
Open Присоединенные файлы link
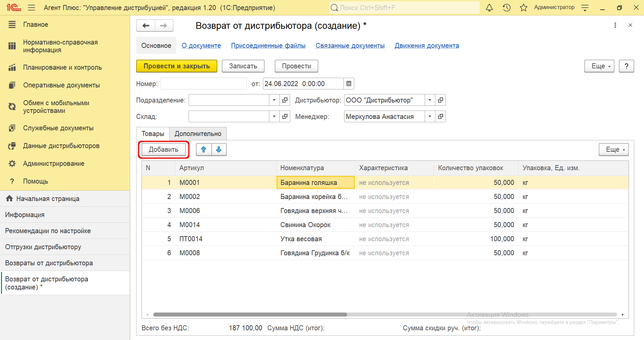[268, 46]
